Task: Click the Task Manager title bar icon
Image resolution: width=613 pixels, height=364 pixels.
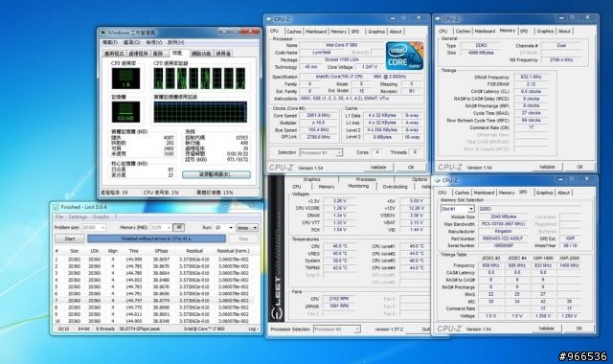Action: click(103, 33)
